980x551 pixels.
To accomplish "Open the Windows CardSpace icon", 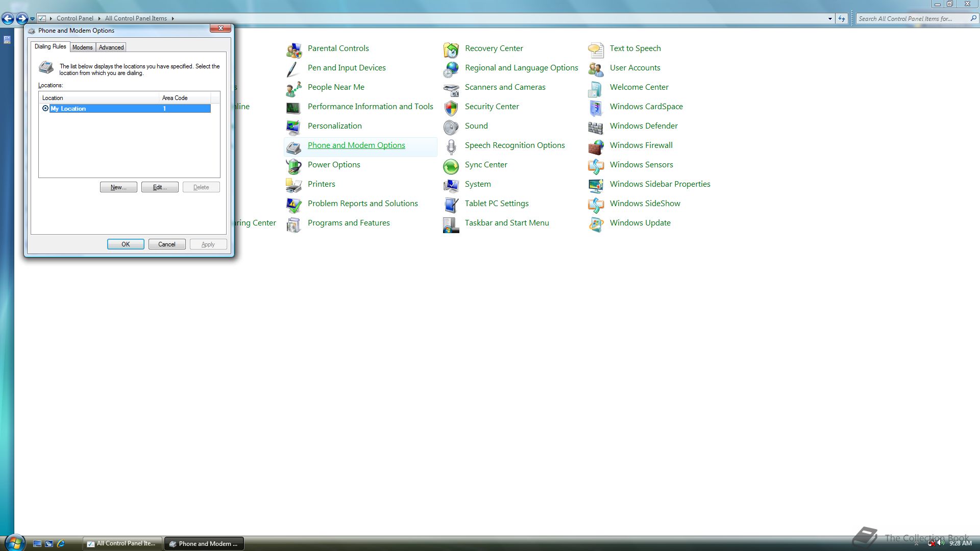I will [596, 108].
